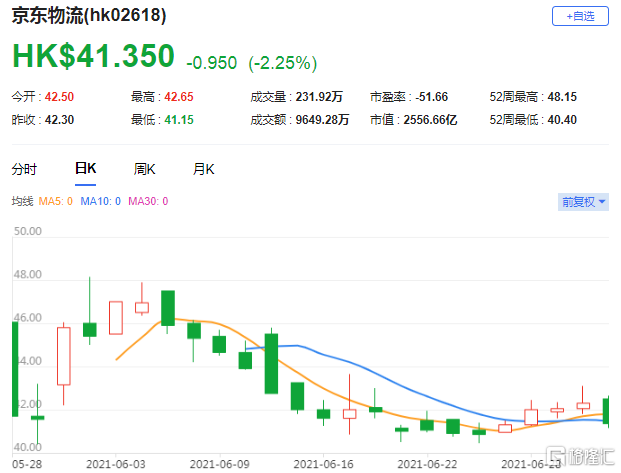Screen dimensions: 621x473
Task: Click the 均线 moving average label
Action: click(x=22, y=201)
